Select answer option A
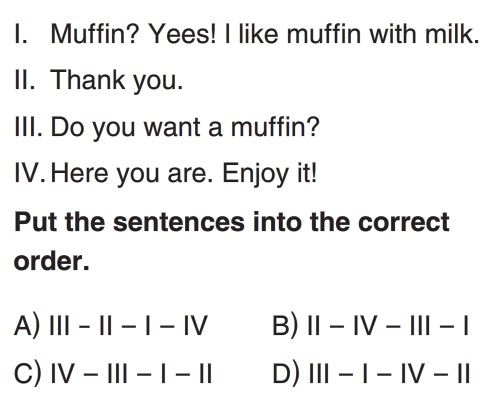 coord(111,326)
